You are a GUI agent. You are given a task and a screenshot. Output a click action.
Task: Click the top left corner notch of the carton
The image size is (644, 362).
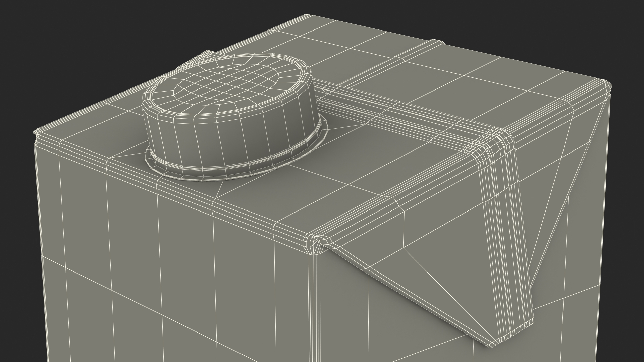pyautogui.click(x=35, y=134)
